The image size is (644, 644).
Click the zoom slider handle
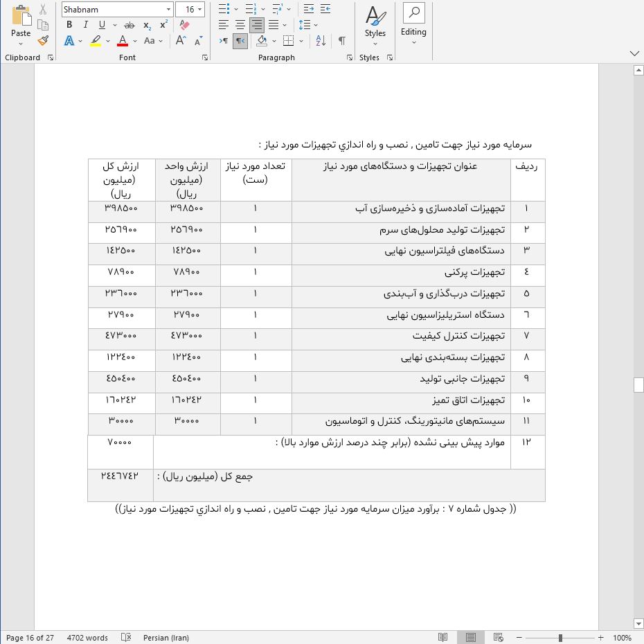[x=560, y=638]
